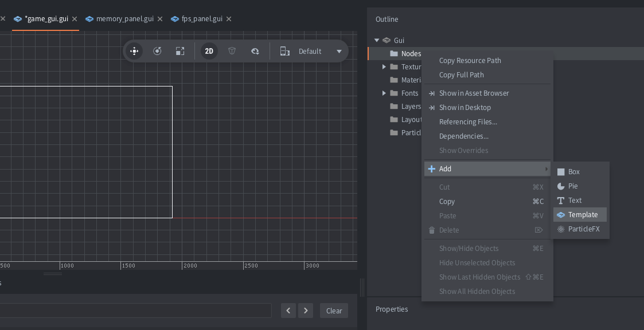This screenshot has width=644, height=330.
Task: Click Copy Resource Path menu entry
Action: (x=470, y=61)
